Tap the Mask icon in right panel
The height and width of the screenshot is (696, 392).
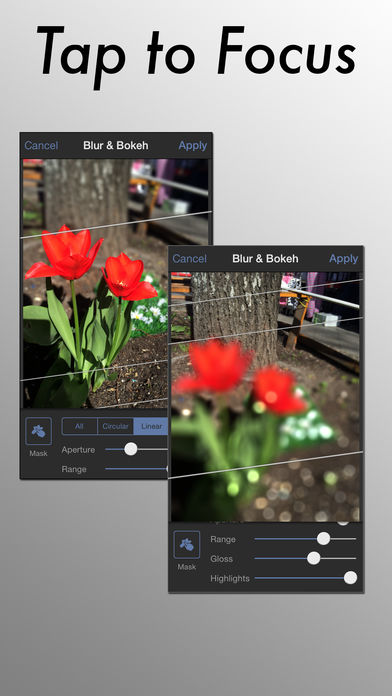[x=186, y=545]
